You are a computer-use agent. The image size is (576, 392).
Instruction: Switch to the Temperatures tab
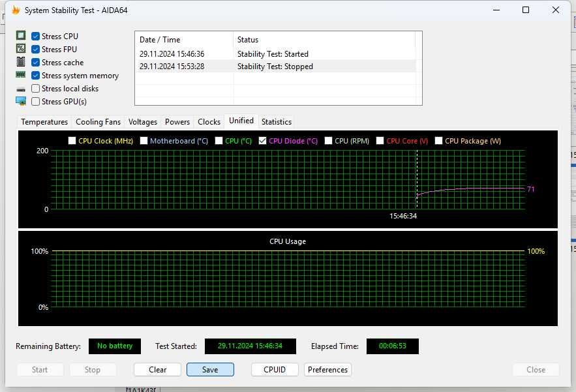point(44,121)
